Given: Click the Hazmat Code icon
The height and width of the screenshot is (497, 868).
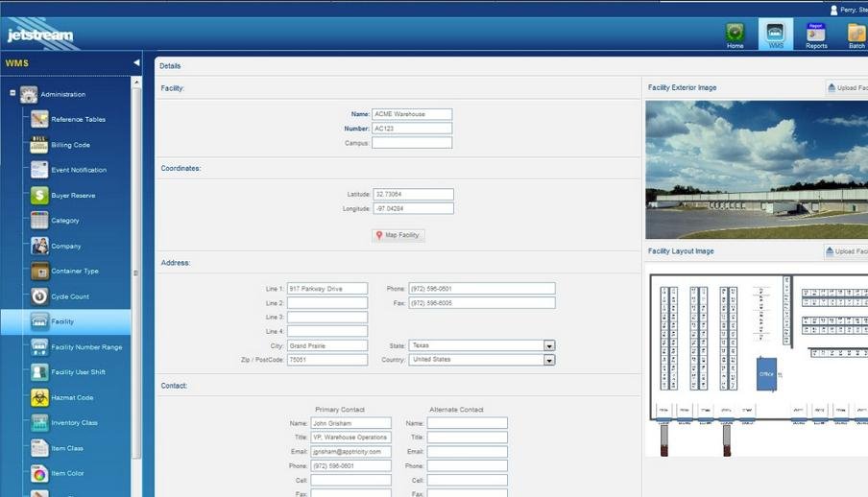Looking at the screenshot, I should [x=39, y=397].
